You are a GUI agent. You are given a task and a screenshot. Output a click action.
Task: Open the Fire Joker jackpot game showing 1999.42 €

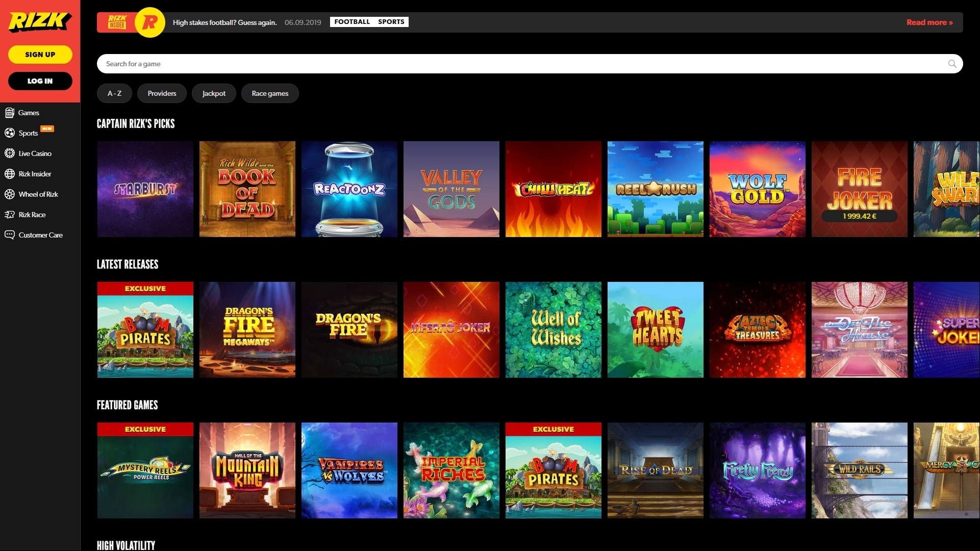859,189
